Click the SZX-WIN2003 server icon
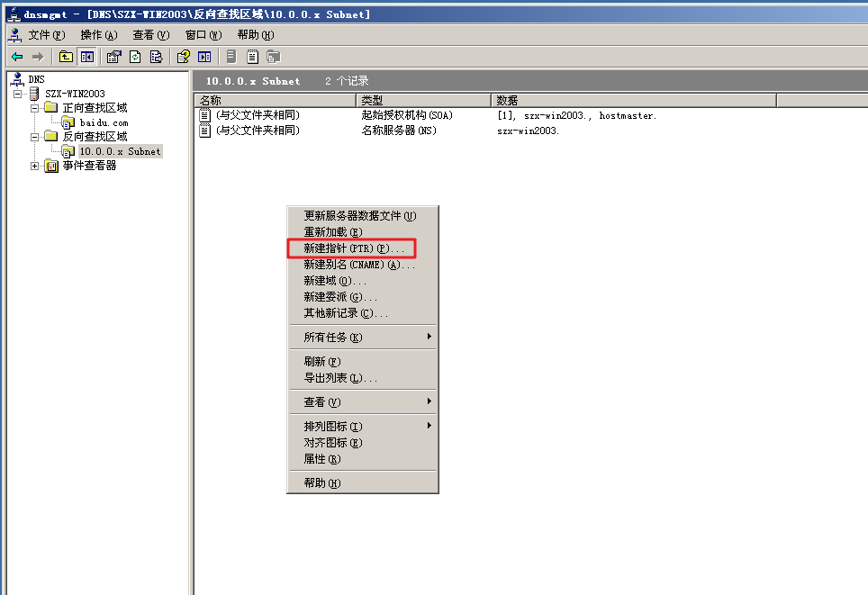Viewport: 868px width, 595px height. [x=34, y=94]
